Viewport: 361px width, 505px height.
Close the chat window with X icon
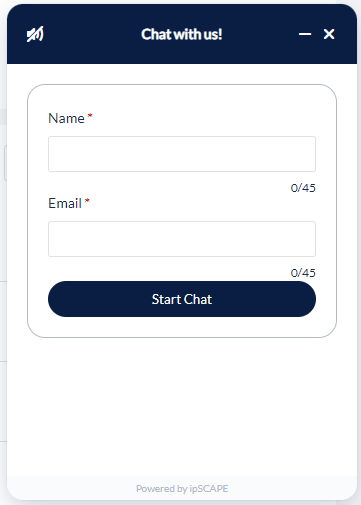click(x=329, y=34)
